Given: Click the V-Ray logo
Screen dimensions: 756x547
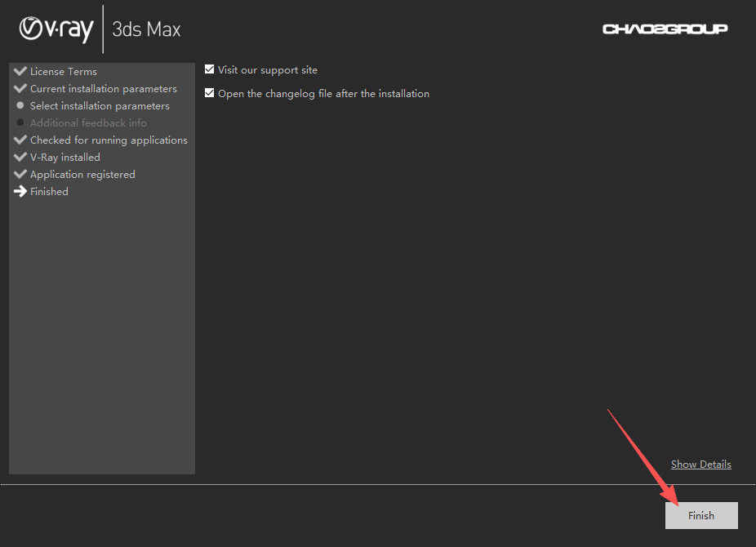Looking at the screenshot, I should click(x=56, y=29).
